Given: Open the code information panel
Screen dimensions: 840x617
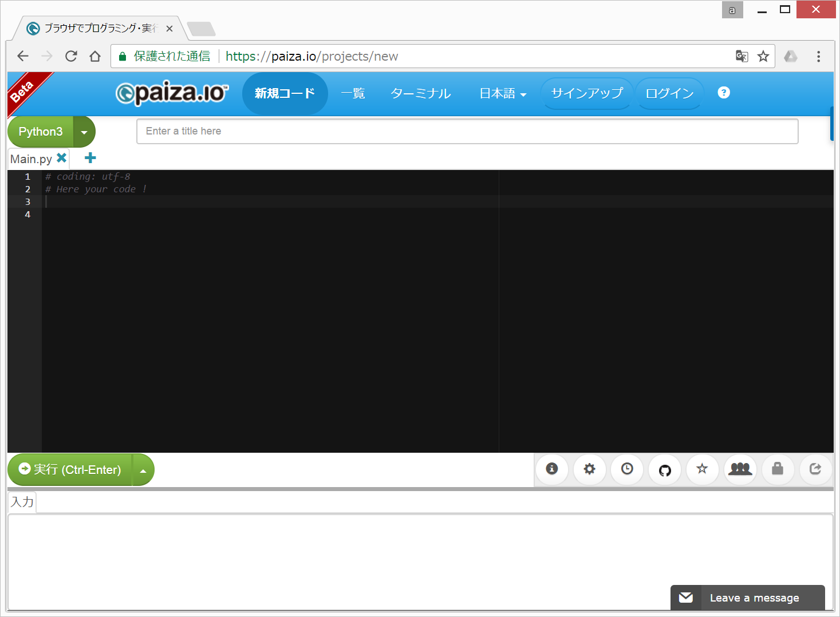Looking at the screenshot, I should 551,469.
